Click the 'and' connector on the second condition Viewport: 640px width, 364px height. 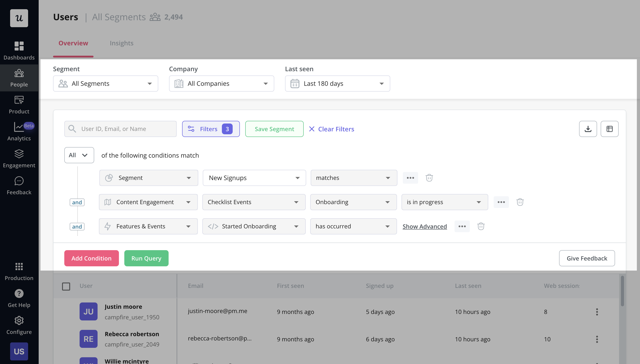coord(77,202)
